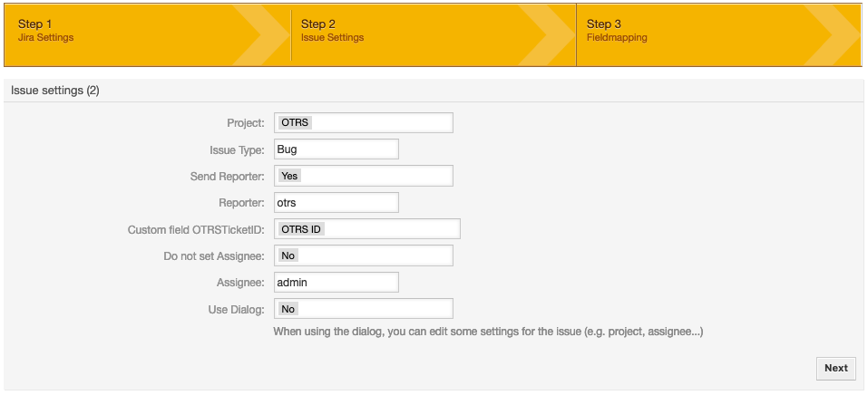Open the Send Reporter dropdown
Screen dimensions: 868x395
(363, 176)
